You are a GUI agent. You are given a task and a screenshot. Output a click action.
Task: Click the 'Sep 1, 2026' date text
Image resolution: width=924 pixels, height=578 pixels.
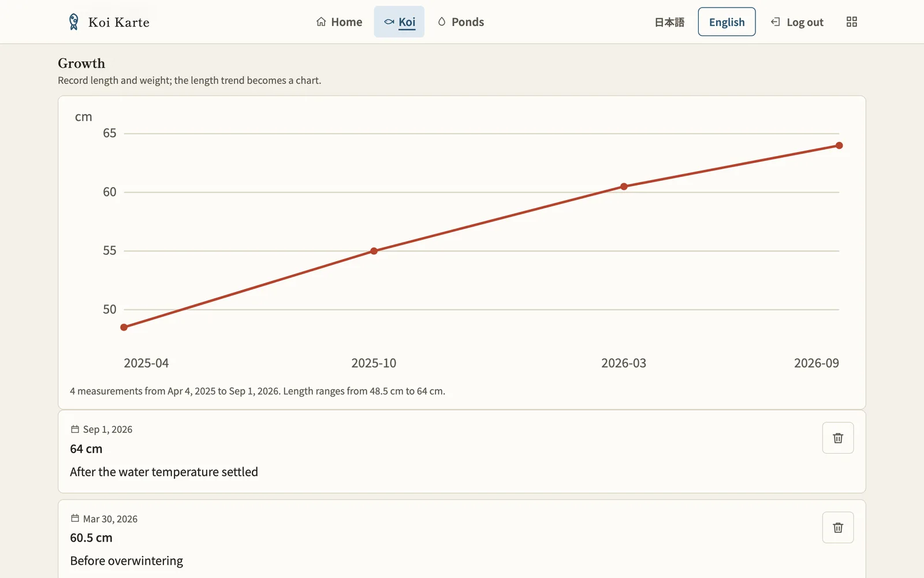click(x=107, y=429)
